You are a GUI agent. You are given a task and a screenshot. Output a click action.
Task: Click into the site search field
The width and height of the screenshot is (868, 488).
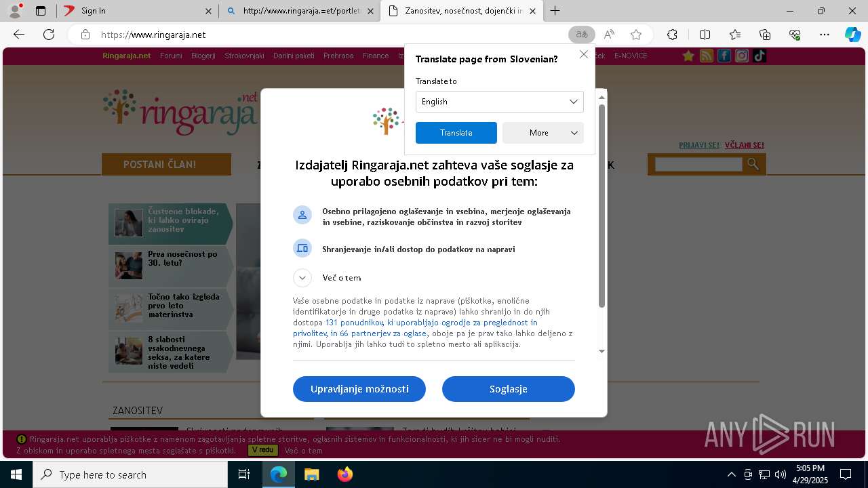[x=698, y=164]
